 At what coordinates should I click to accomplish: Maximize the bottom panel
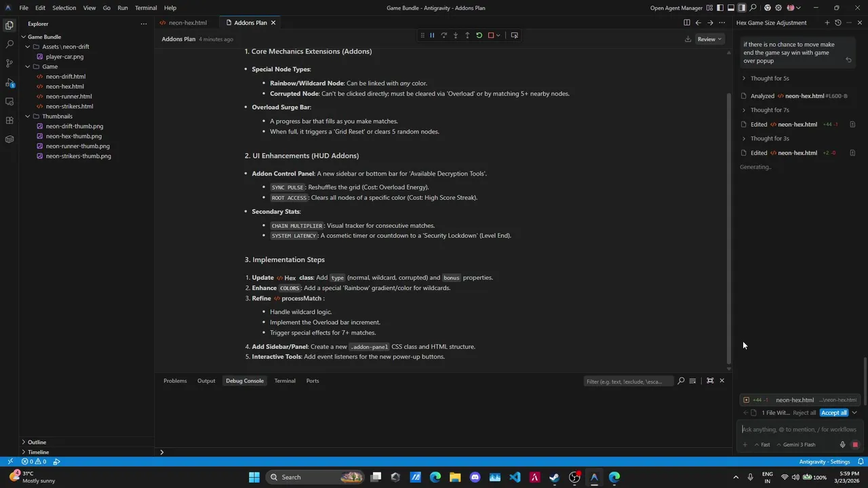coord(710,381)
